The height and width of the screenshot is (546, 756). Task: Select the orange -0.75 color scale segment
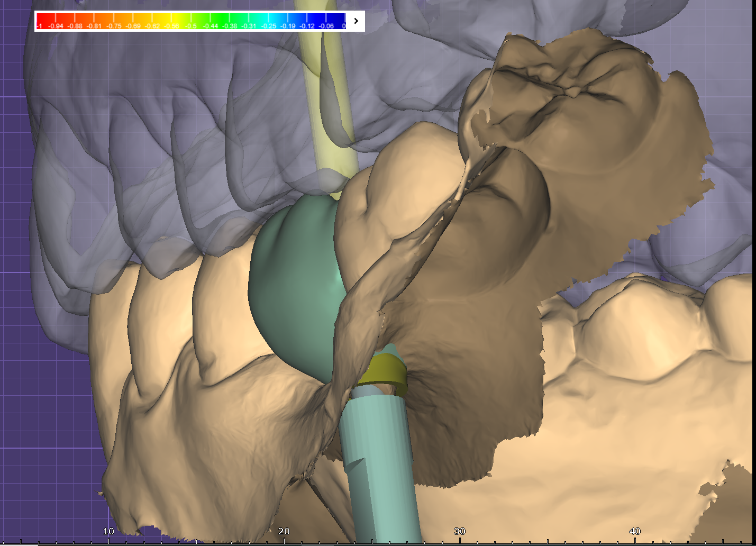pyautogui.click(x=114, y=21)
